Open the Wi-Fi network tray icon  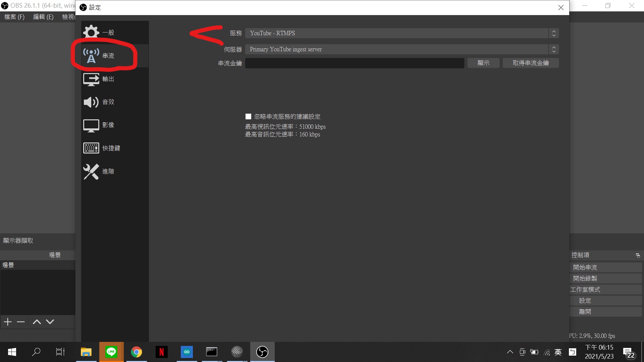pos(547,352)
